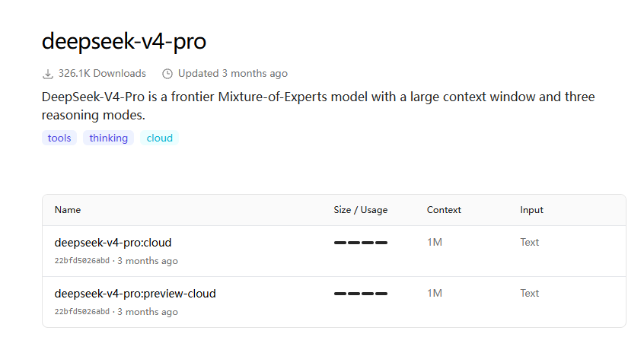Click the clock icon next to Updated
The height and width of the screenshot is (353, 644).
pos(167,74)
